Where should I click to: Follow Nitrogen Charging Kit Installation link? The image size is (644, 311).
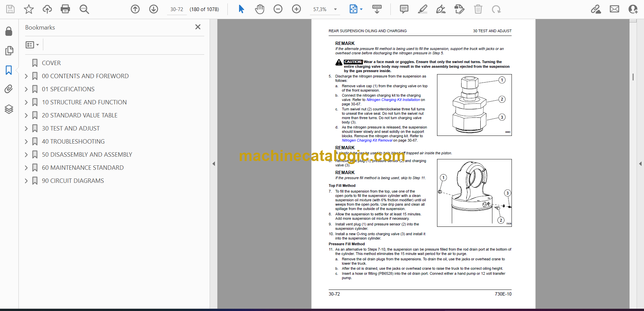(393, 100)
